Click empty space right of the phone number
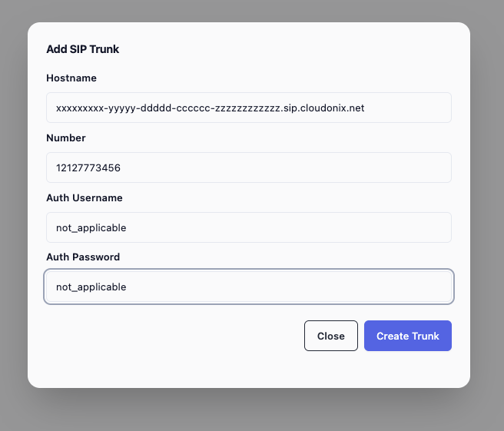Image resolution: width=504 pixels, height=431 pixels. coord(307,167)
